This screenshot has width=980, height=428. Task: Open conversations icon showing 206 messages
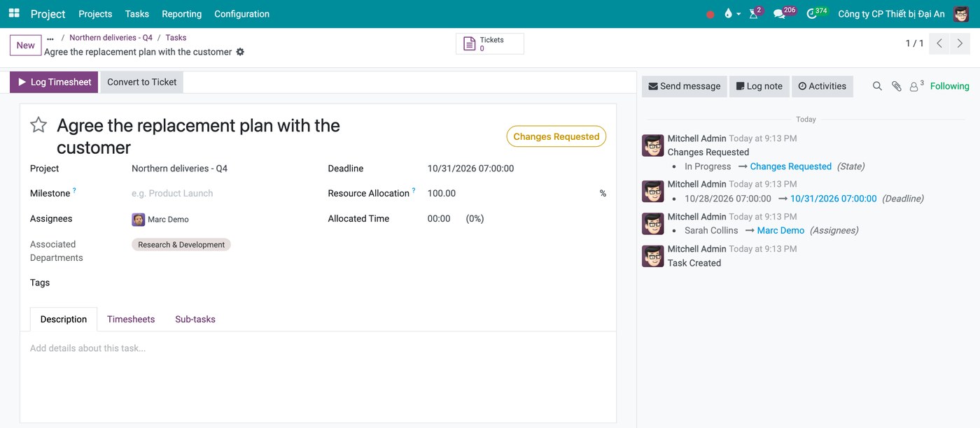[x=784, y=13]
